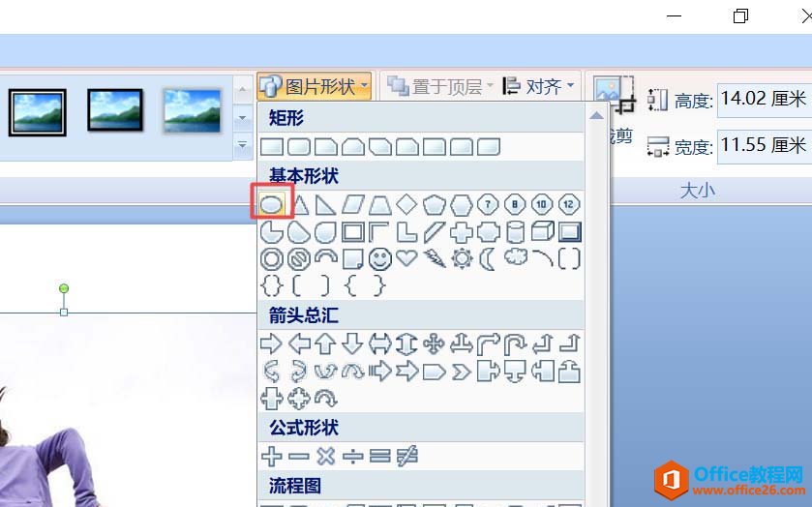This screenshot has width=812, height=507.
Task: Select the not-equal sign formula shape
Action: 407,457
